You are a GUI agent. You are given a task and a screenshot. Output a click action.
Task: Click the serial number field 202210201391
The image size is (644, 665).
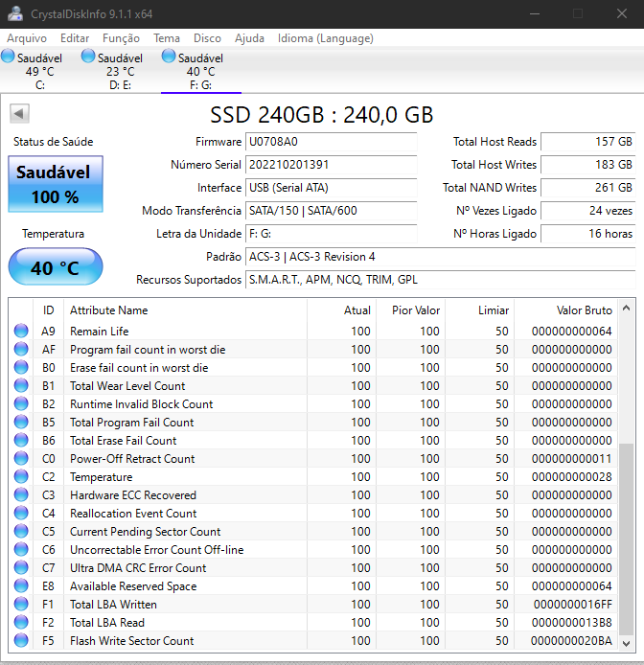331,165
